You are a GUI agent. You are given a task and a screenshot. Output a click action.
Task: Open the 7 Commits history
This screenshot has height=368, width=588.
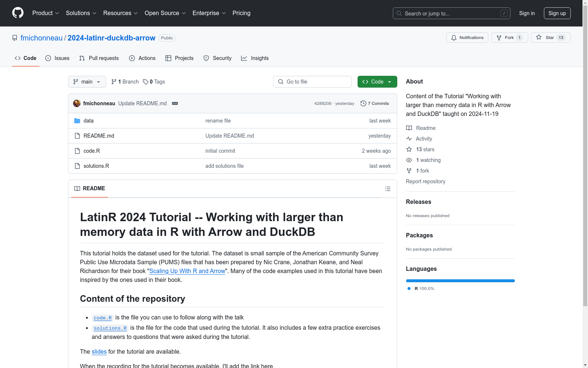[374, 103]
